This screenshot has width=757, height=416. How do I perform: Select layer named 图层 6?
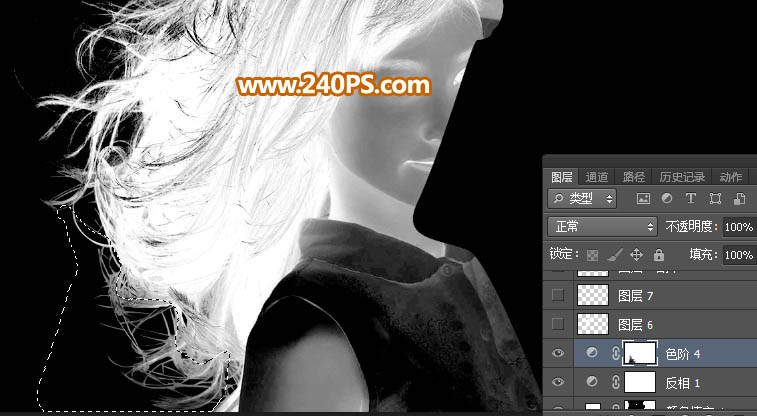coord(635,325)
